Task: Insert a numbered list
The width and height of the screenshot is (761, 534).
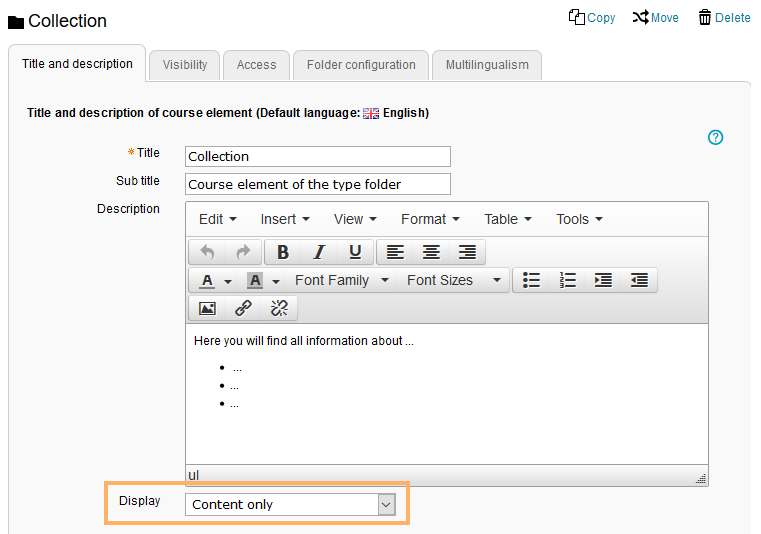Action: click(x=568, y=280)
